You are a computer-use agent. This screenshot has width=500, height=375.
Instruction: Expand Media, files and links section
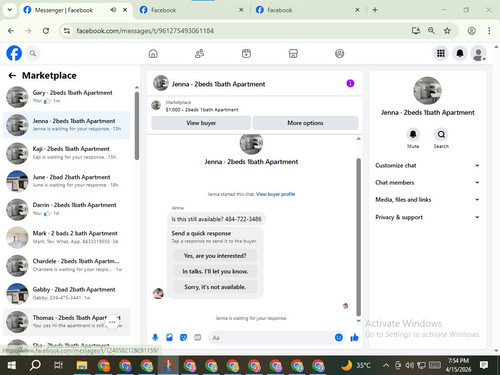click(x=427, y=200)
